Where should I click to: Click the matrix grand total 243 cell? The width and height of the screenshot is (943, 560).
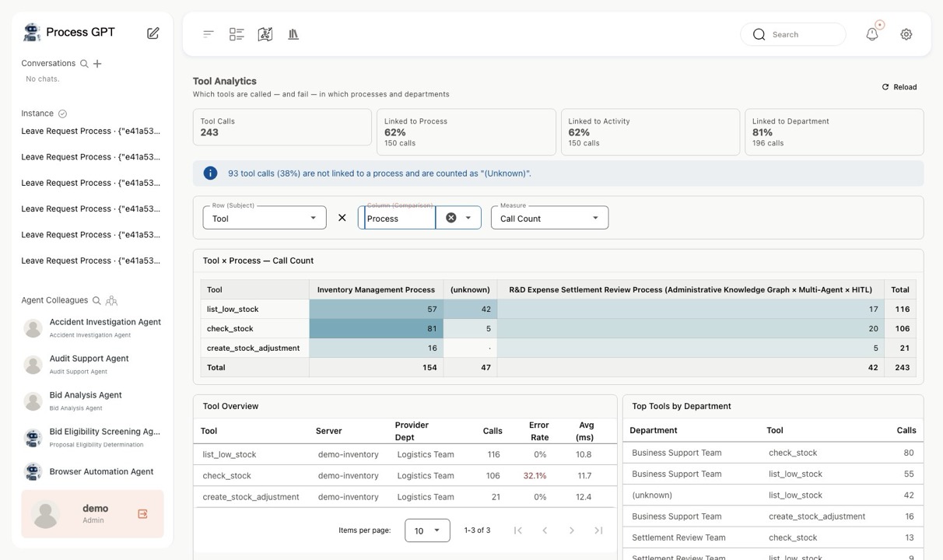(x=900, y=367)
